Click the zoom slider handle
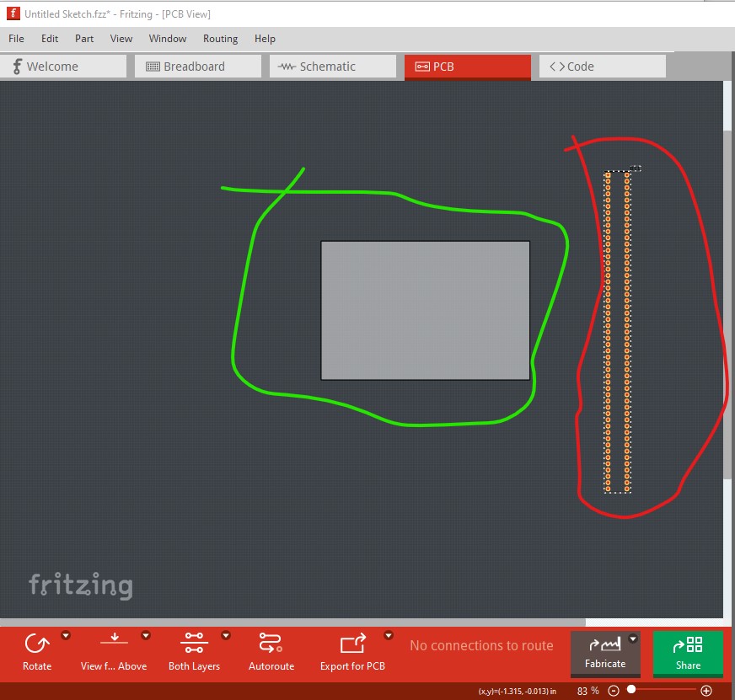The image size is (735, 700). pos(631,691)
